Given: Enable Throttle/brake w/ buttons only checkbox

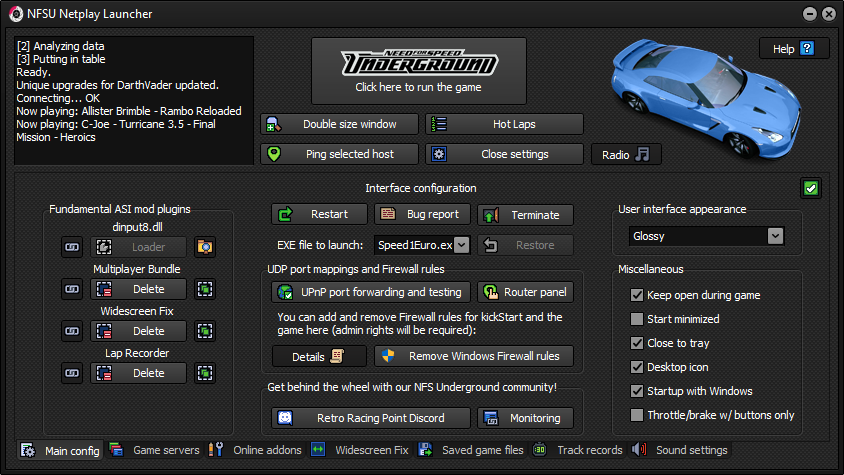Looking at the screenshot, I should click(637, 415).
